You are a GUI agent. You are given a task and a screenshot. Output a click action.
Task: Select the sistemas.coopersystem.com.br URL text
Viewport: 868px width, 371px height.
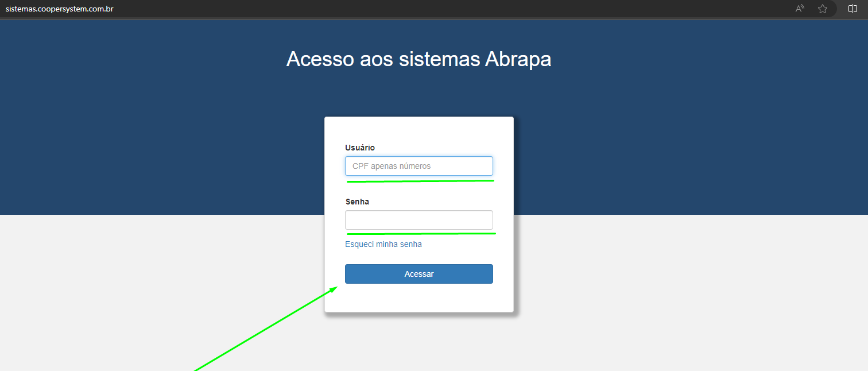coord(59,9)
